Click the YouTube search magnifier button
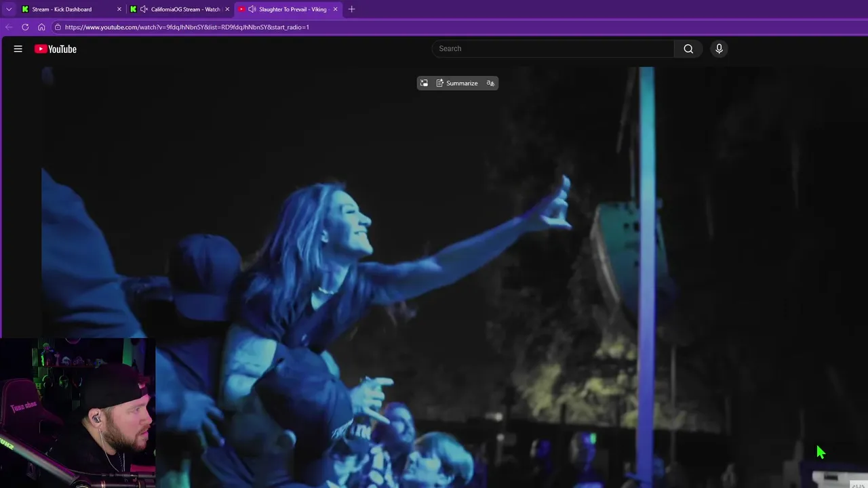868x488 pixels. point(688,49)
